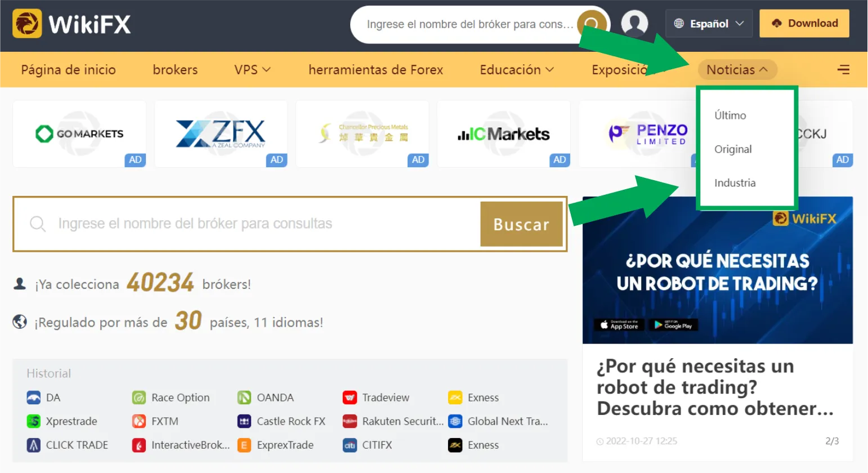Open the brokers tab
Viewport: 868px width, 473px height.
coord(175,70)
